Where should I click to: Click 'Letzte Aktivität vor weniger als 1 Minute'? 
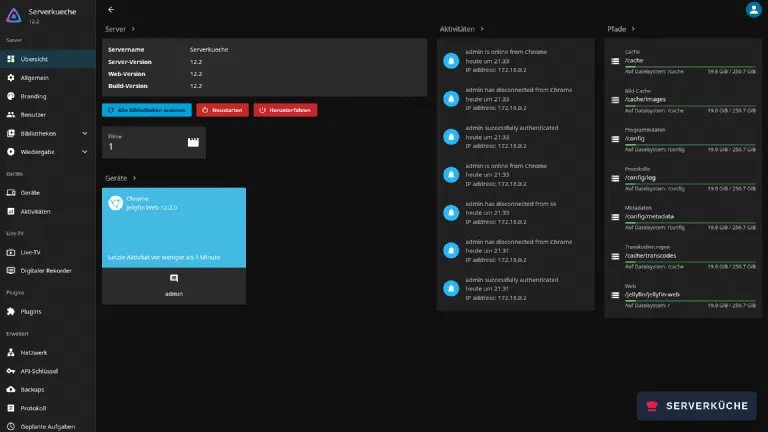pyautogui.click(x=164, y=257)
